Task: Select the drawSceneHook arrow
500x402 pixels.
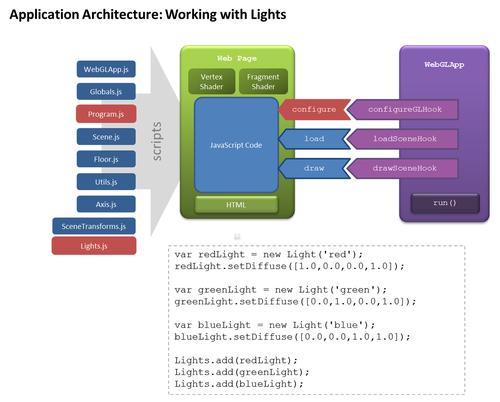Action: point(403,168)
